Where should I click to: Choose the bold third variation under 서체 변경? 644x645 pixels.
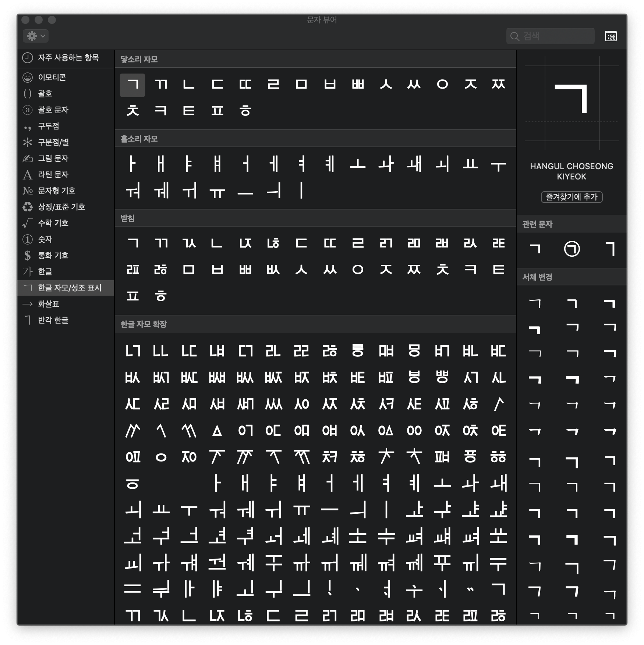pos(610,303)
